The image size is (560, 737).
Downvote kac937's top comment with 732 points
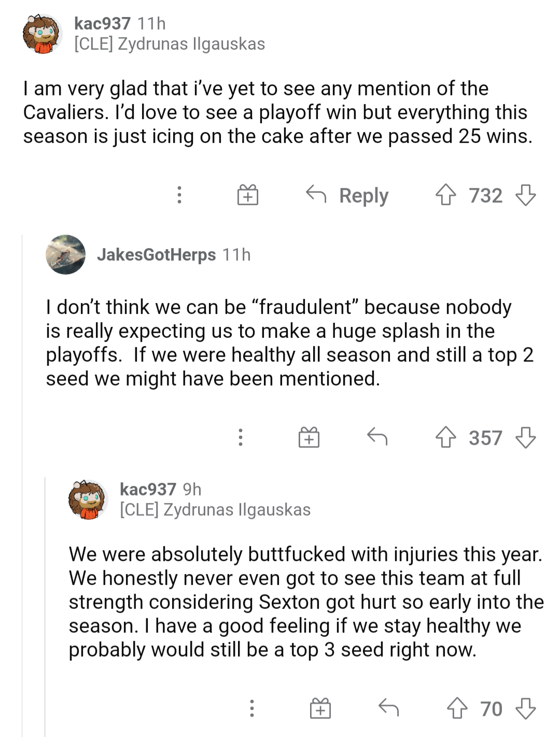point(525,195)
